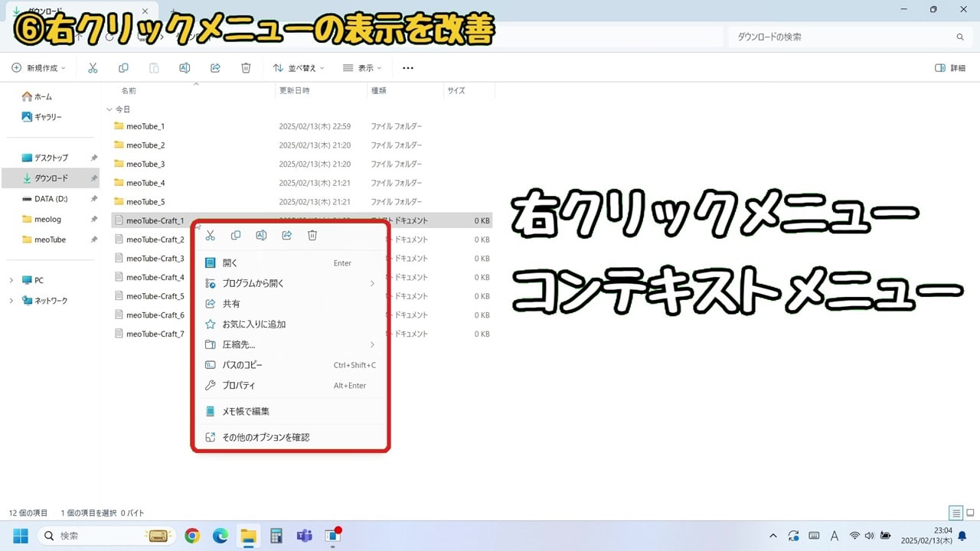The width and height of the screenshot is (980, 551).
Task: Choose Share (共有) in the context menu
Action: point(290,304)
